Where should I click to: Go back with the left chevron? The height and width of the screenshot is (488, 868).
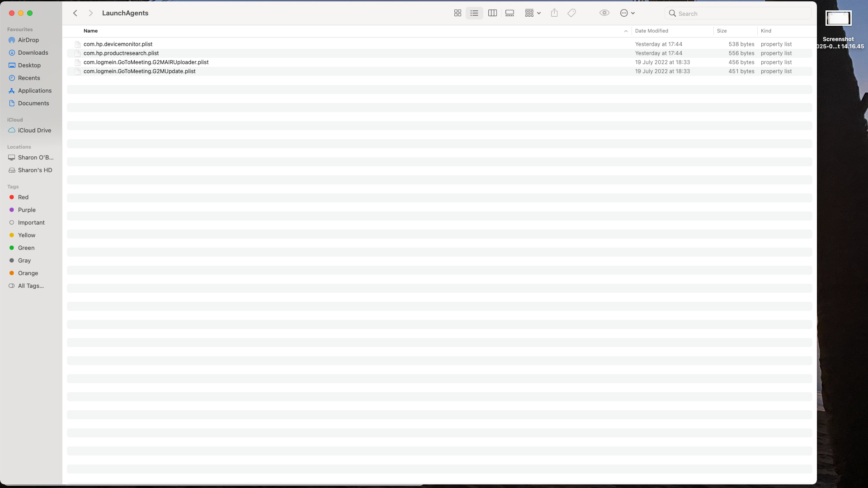(75, 13)
